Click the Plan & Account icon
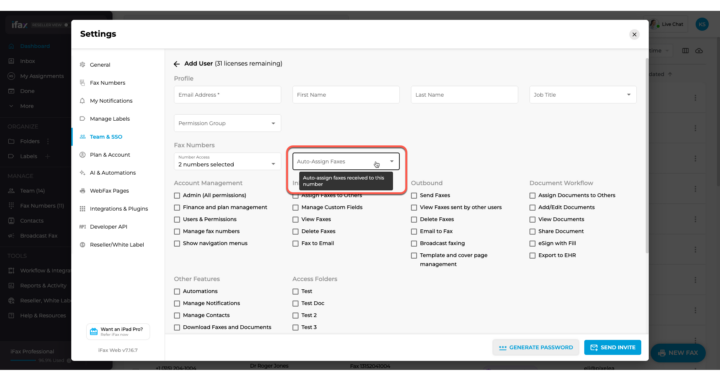The height and width of the screenshot is (380, 720). click(83, 155)
